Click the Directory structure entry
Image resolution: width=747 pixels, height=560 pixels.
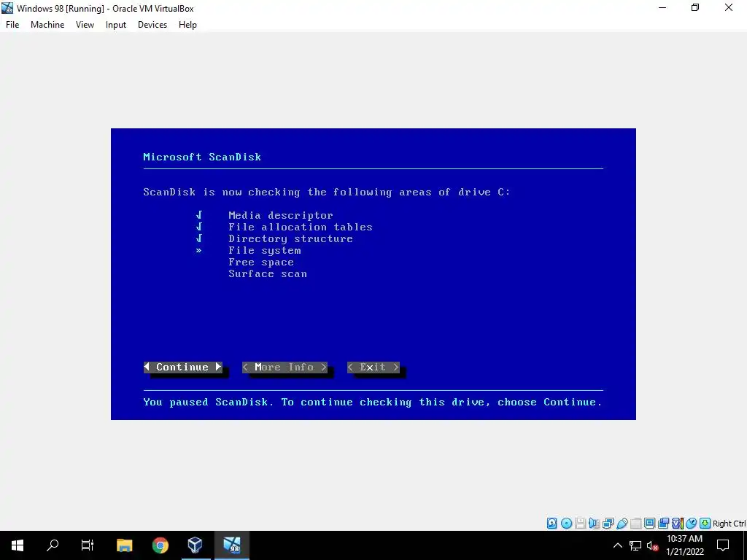coord(290,238)
